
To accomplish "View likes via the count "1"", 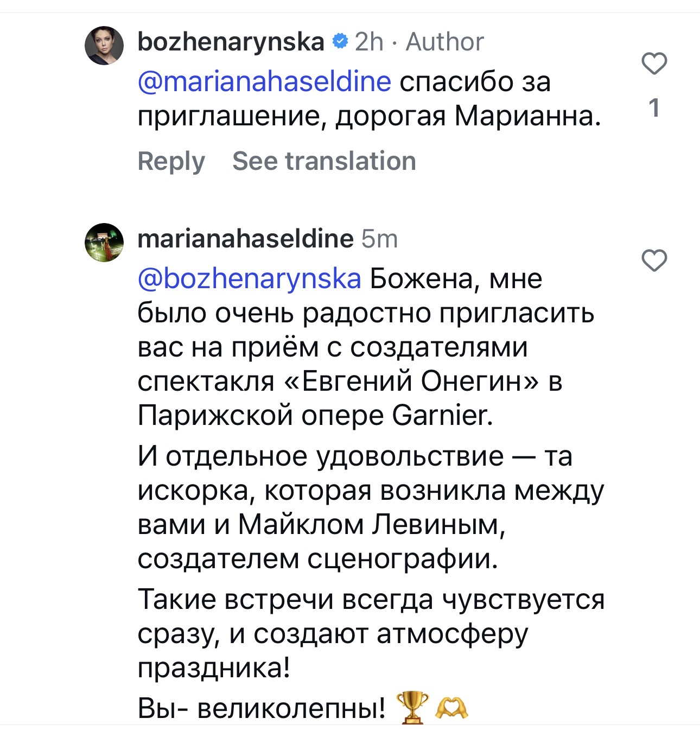I will (654, 108).
